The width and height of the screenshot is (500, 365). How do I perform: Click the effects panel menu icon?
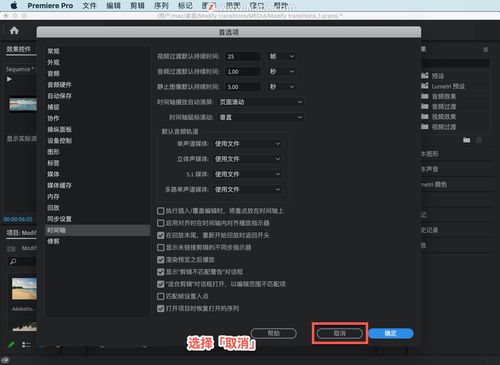486,50
